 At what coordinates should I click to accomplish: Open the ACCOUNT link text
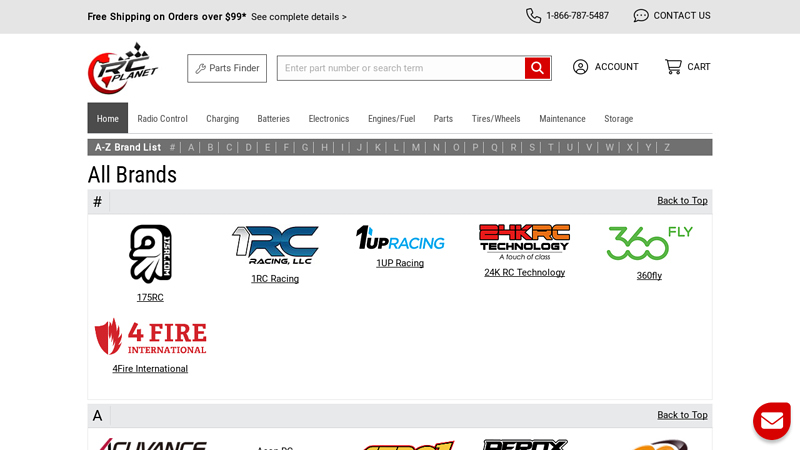[x=616, y=67]
